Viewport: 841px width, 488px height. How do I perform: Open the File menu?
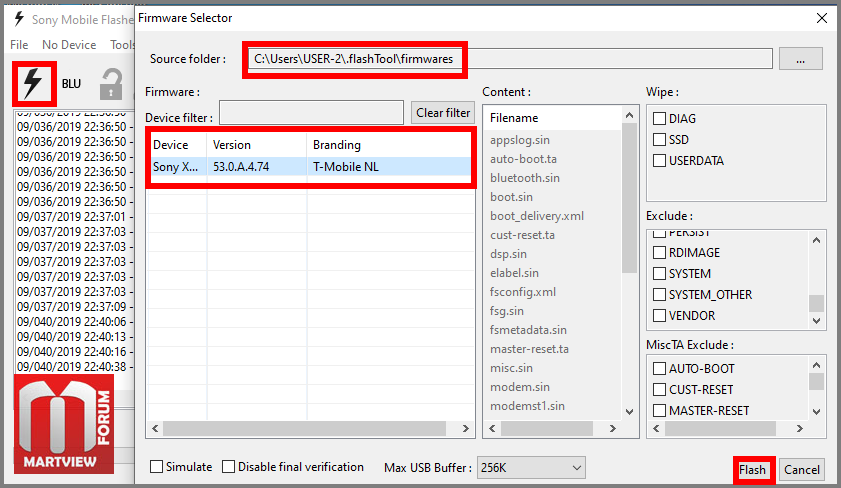coord(19,45)
